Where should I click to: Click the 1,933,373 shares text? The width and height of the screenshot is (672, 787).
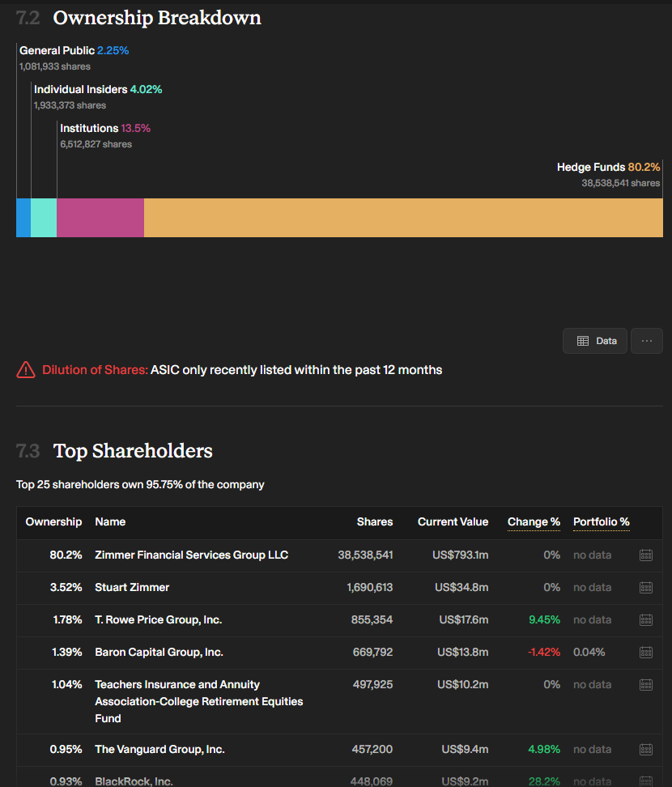(x=70, y=105)
